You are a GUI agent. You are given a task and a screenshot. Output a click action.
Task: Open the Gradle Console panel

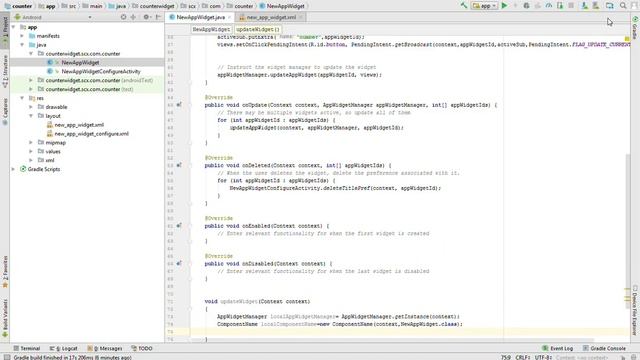[x=604, y=349]
